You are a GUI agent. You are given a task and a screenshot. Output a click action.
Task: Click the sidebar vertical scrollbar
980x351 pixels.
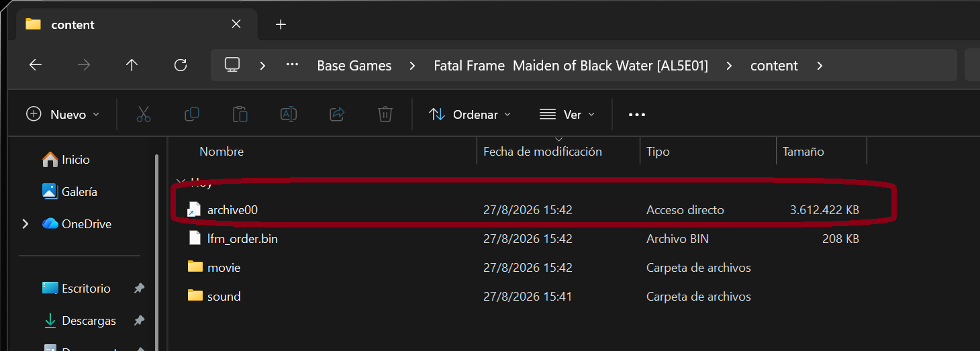click(x=156, y=252)
